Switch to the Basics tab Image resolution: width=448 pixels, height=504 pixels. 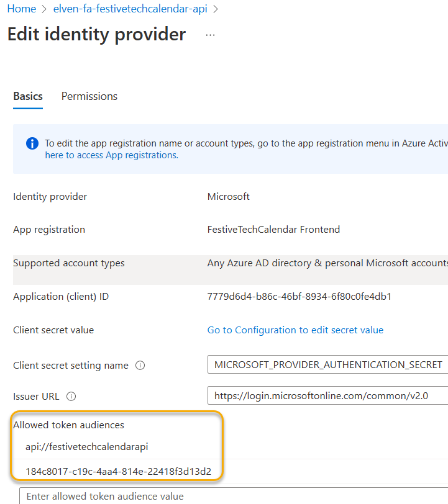(x=28, y=96)
